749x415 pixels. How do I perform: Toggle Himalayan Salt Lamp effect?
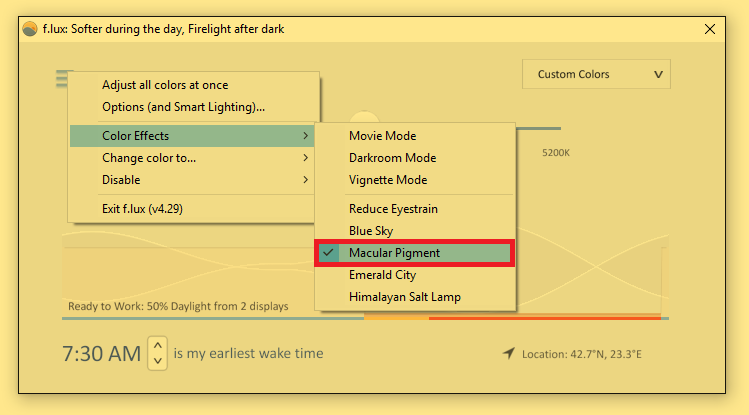coord(415,297)
